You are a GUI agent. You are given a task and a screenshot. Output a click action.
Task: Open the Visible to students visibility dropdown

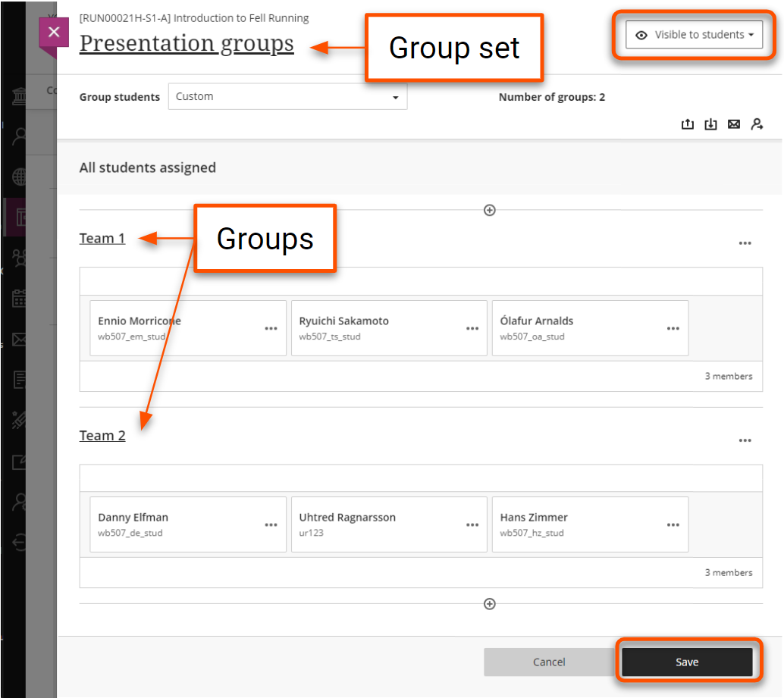(x=694, y=35)
